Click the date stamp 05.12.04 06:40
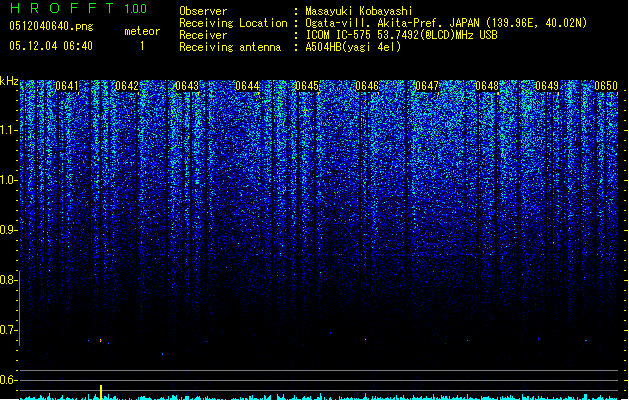The width and height of the screenshot is (629, 400). (51, 46)
